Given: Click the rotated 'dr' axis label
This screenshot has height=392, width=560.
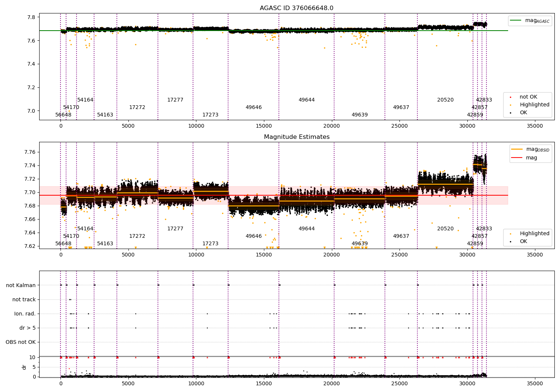Looking at the screenshot, I should [x=24, y=367].
